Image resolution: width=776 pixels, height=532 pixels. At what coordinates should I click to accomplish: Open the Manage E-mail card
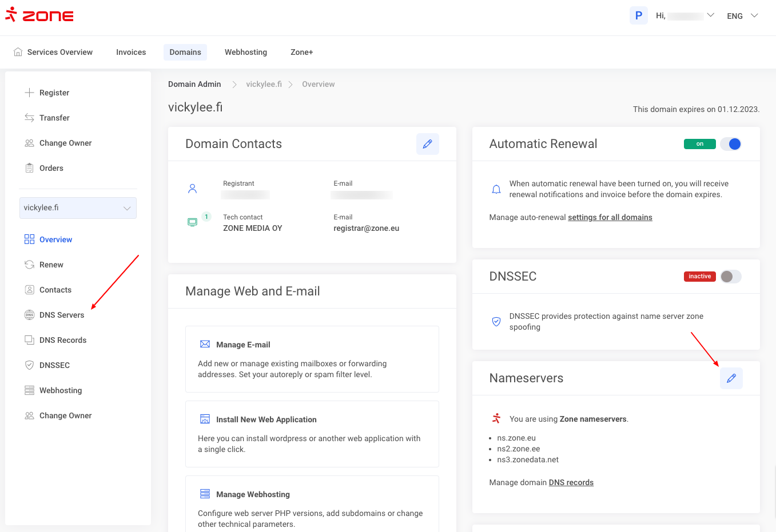pyautogui.click(x=312, y=359)
